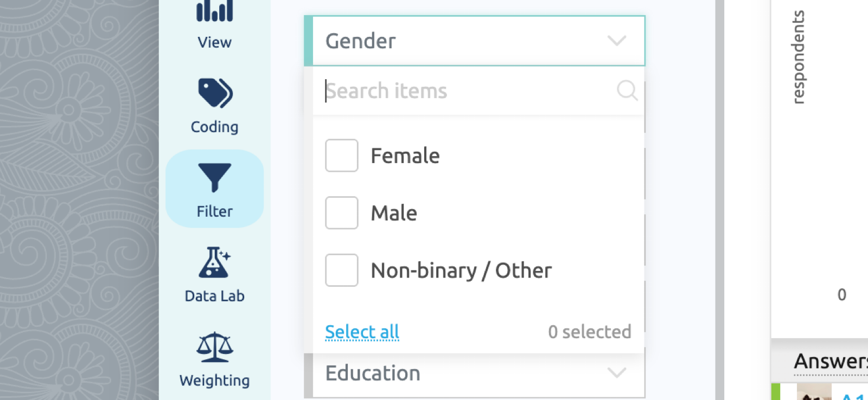Click the Answers heading
The height and width of the screenshot is (400, 868).
click(830, 361)
